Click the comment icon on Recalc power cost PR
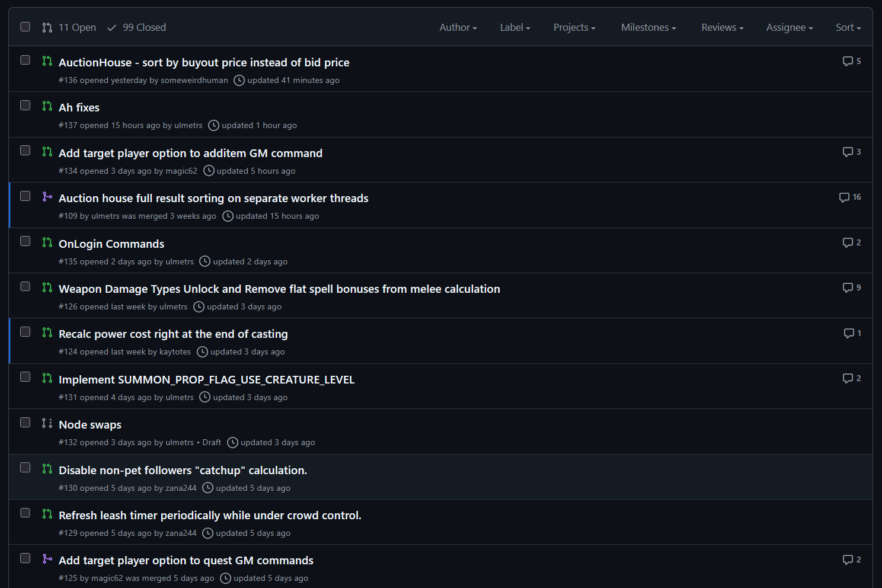This screenshot has width=882, height=588. 849,334
